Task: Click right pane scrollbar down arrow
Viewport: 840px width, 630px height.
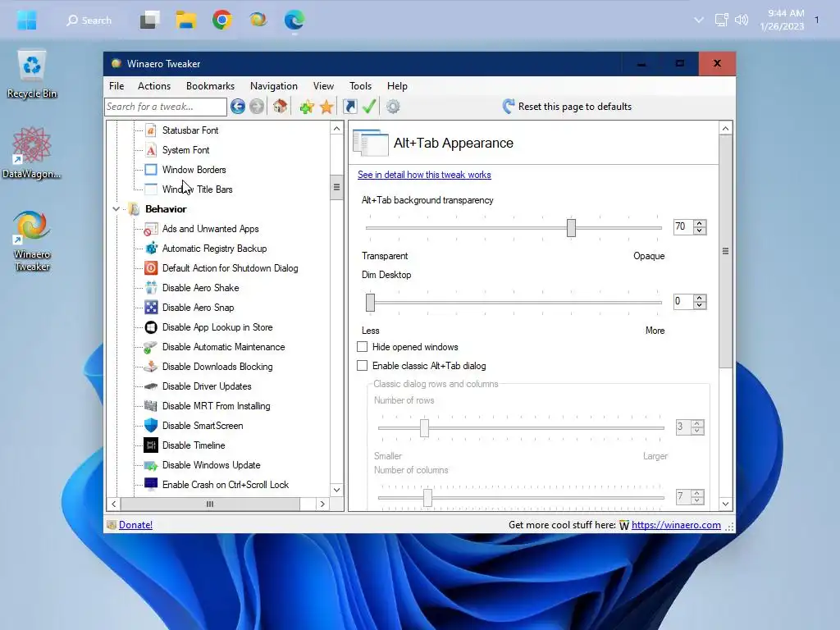Action: coord(725,504)
